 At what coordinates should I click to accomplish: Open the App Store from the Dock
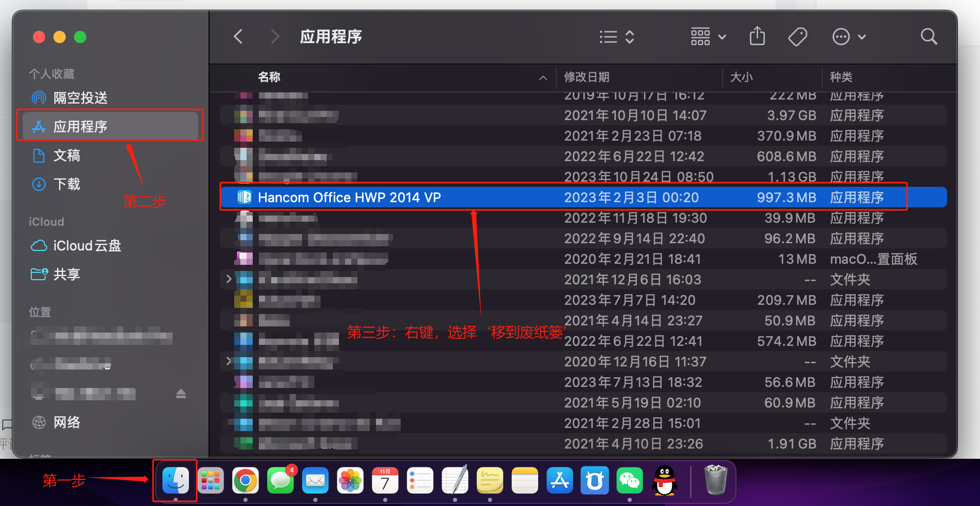[560, 481]
